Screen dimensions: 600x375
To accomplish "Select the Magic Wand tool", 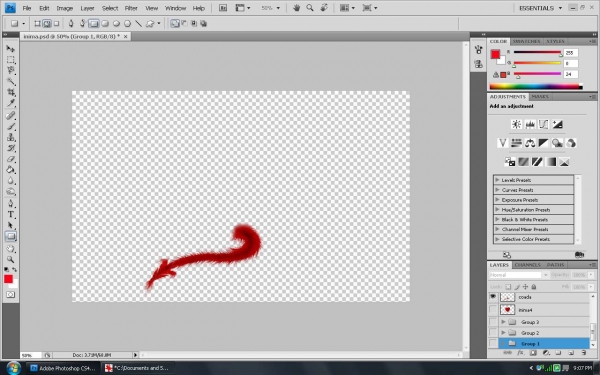I will click(11, 81).
